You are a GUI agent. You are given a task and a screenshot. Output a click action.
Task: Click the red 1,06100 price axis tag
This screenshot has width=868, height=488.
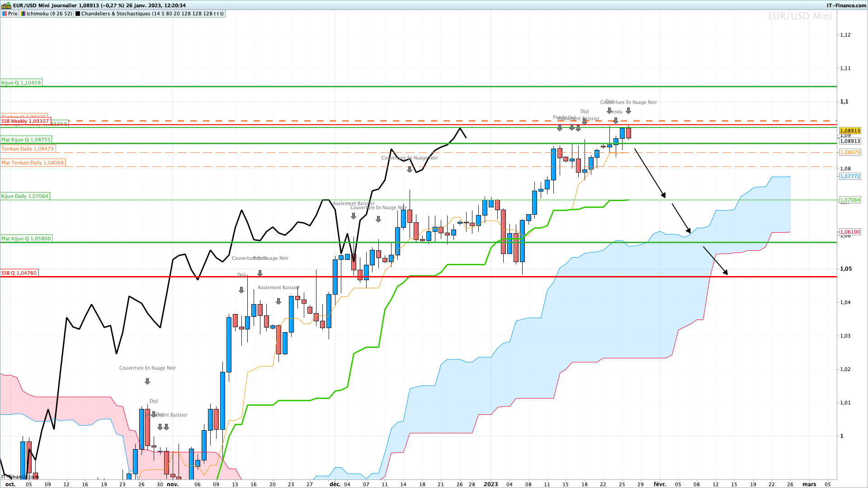point(850,232)
